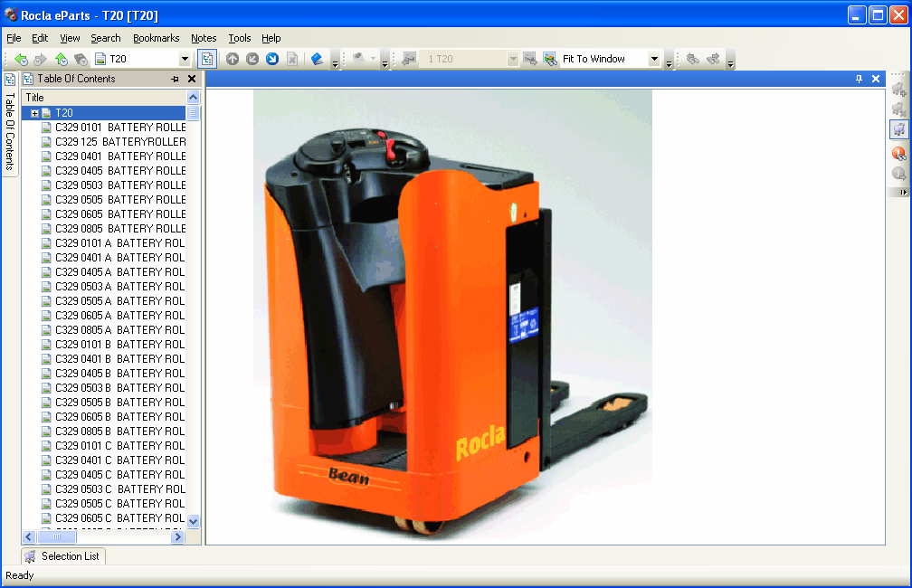Click the grey up-arrow circle button
The image size is (912, 588).
click(233, 59)
